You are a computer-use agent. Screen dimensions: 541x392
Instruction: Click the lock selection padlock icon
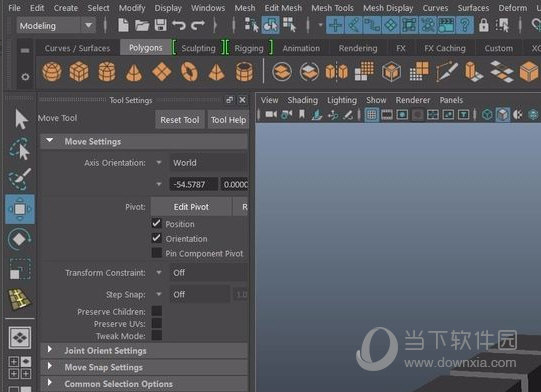click(483, 25)
